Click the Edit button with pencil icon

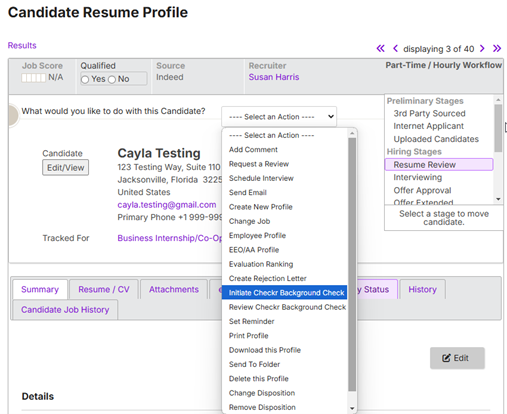click(457, 358)
